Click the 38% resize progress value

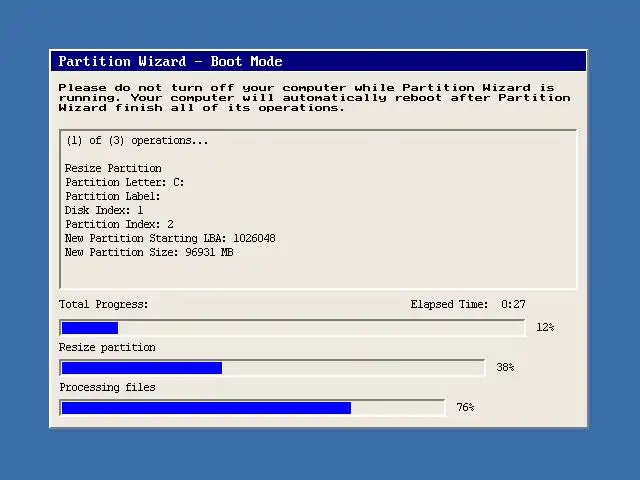pos(505,367)
